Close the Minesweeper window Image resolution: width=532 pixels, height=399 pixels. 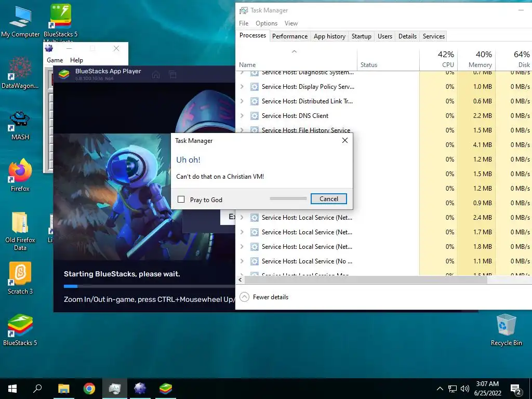coord(116,48)
